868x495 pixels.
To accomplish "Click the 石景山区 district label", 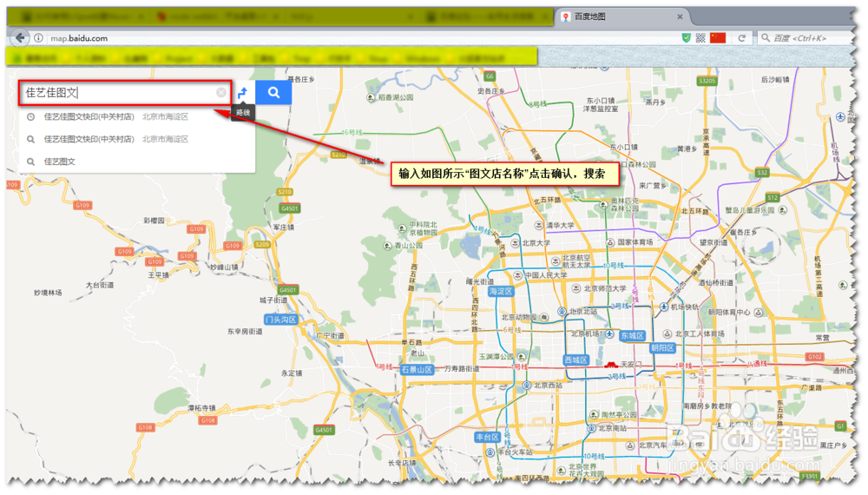I will pyautogui.click(x=417, y=369).
